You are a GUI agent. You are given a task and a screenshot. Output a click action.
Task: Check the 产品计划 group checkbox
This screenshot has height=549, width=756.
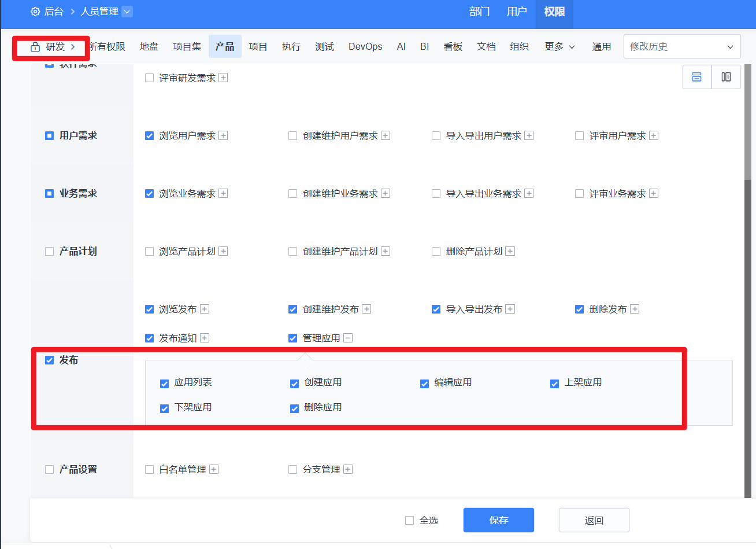50,252
